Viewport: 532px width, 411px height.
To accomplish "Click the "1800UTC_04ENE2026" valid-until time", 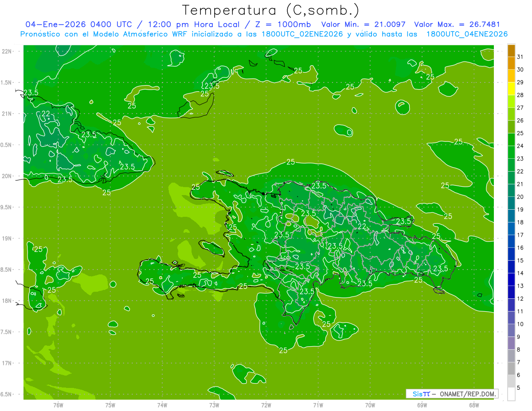I will (467, 34).
